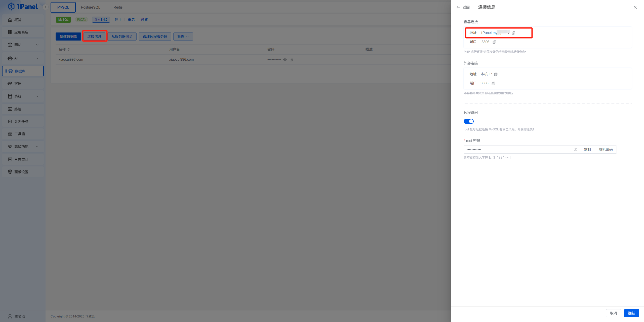Copy the external connection port
644x322 pixels.
493,83
